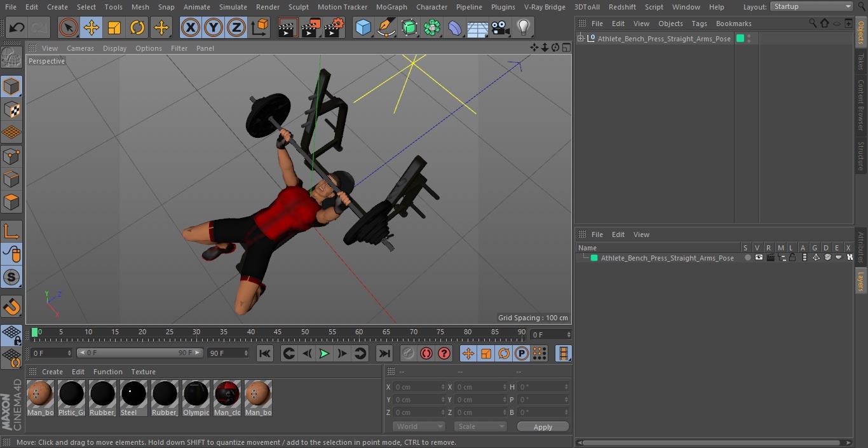Select the Spline Pen tool
The height and width of the screenshot is (448, 868).
click(x=386, y=28)
